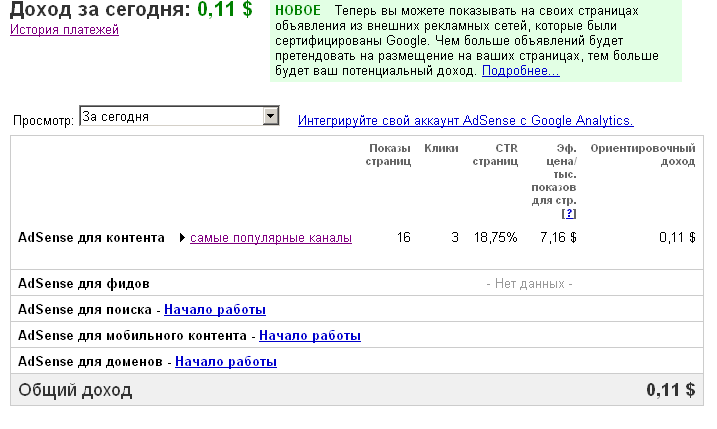Screen dimensions: 717x429
Task: Click the bold total 0,11 $ in footer
Action: click(x=671, y=390)
